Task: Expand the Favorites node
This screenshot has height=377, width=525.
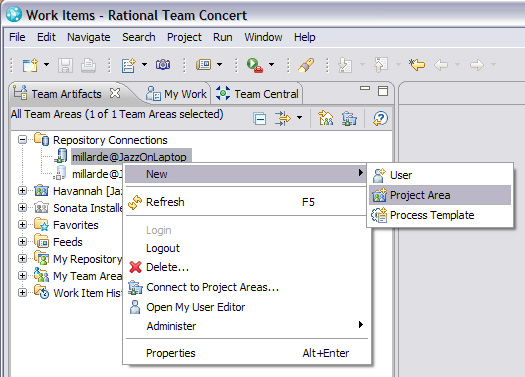Action: tap(22, 224)
